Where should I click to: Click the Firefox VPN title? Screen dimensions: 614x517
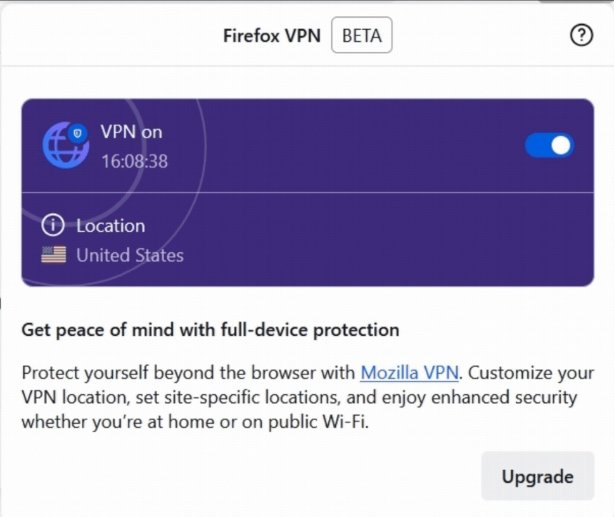(273, 36)
